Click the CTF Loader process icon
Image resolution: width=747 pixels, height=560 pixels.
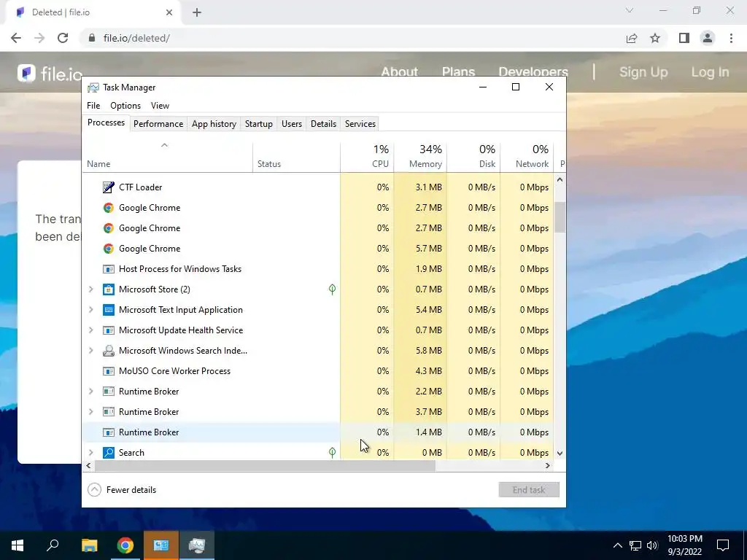(x=109, y=187)
